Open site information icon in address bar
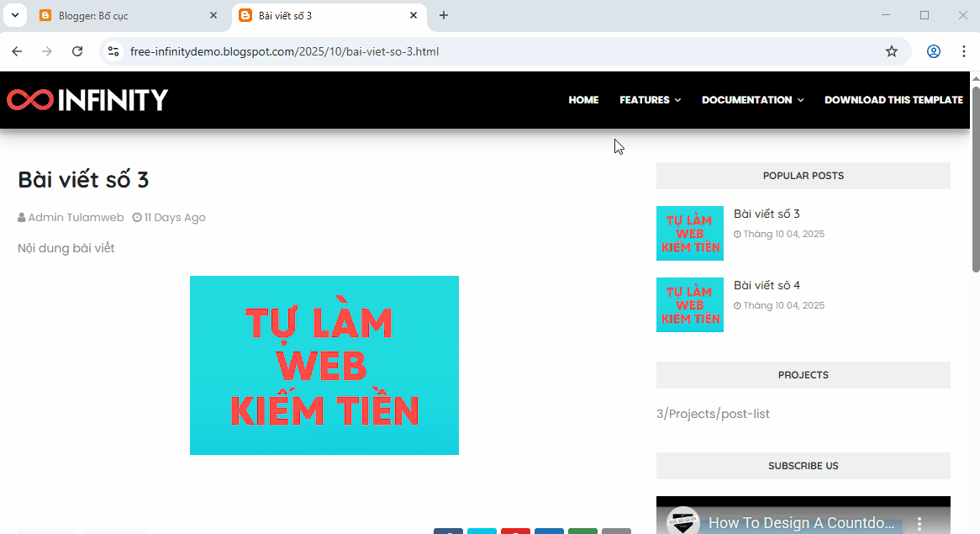Image resolution: width=980 pixels, height=534 pixels. 113,51
